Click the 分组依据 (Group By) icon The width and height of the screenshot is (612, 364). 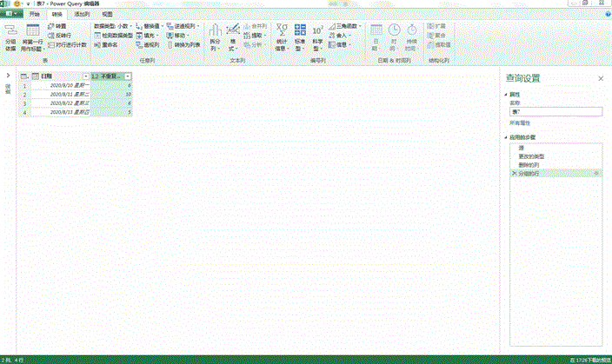click(10, 40)
